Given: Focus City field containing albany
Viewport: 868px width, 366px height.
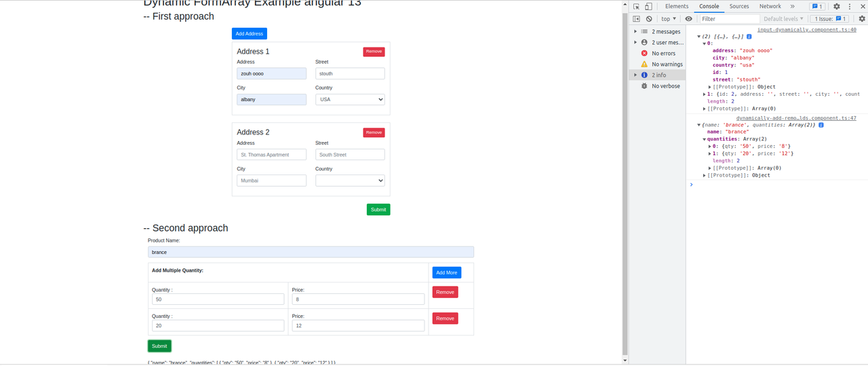Looking at the screenshot, I should 271,99.
